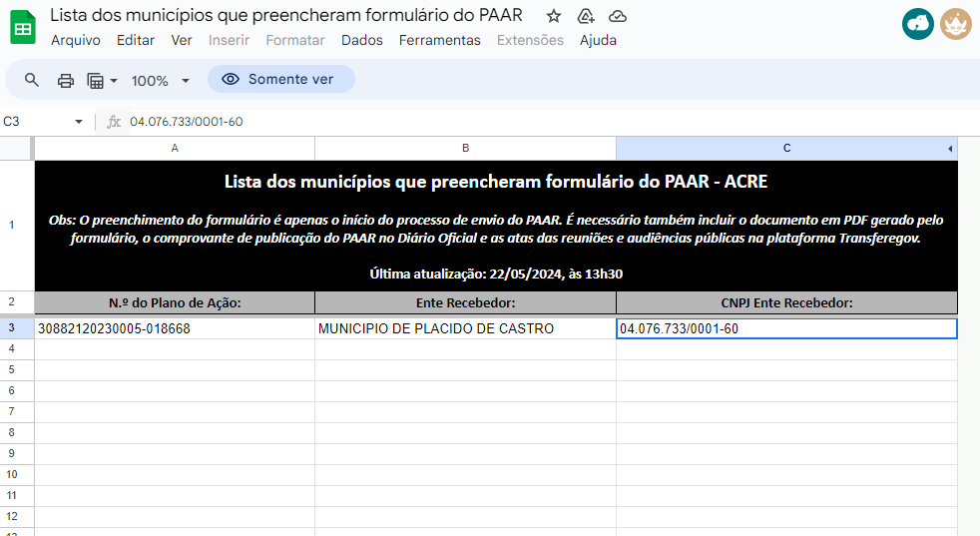980x536 pixels.
Task: Open the Dados menu
Action: 361,40
